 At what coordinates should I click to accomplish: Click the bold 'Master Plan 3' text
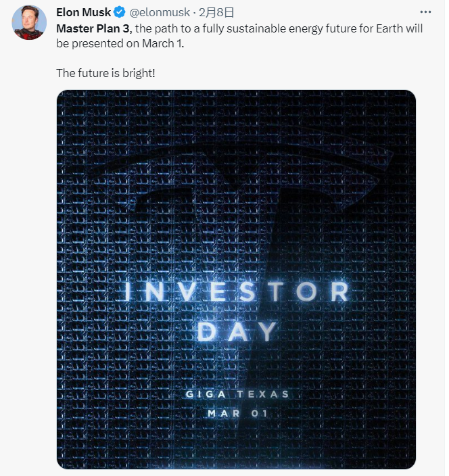[x=93, y=28]
